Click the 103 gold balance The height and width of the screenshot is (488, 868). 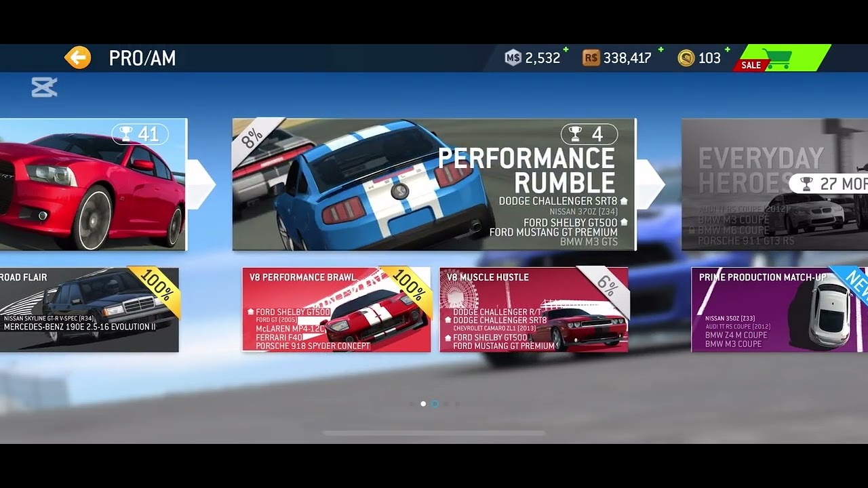coord(709,58)
